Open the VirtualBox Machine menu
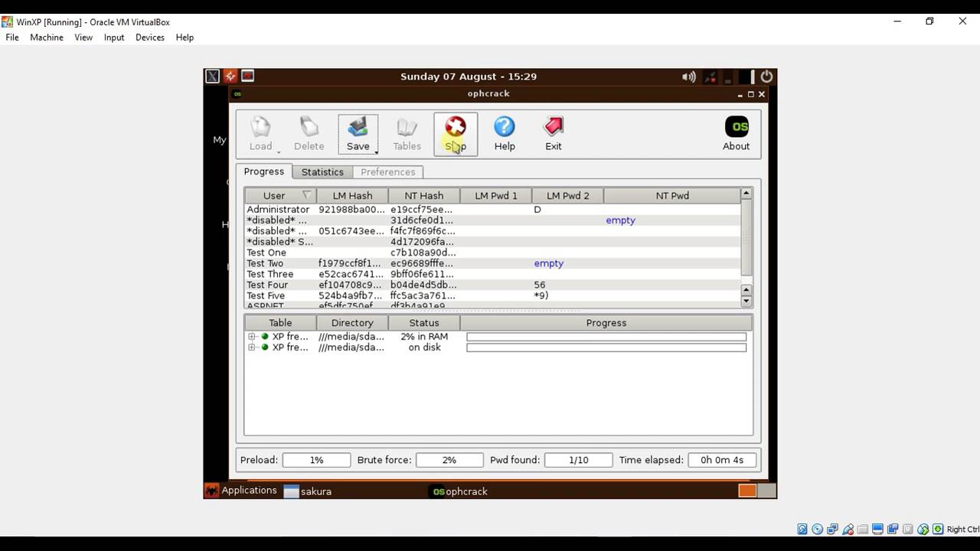 [47, 37]
